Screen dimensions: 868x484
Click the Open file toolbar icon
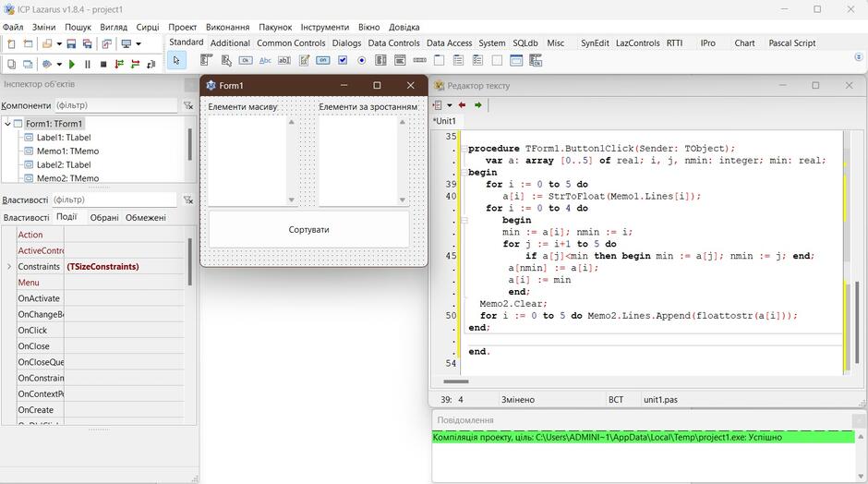(47, 43)
